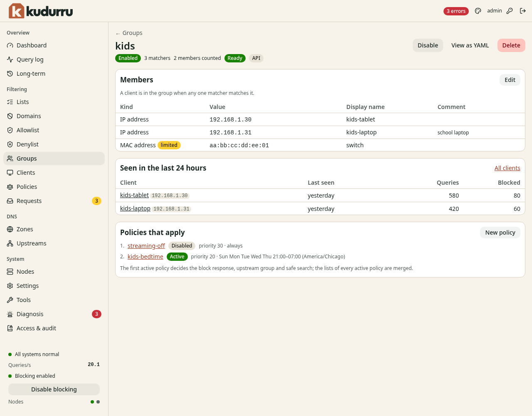The image size is (532, 416).
Task: Select Requests in the sidebar menu
Action: click(x=54, y=201)
